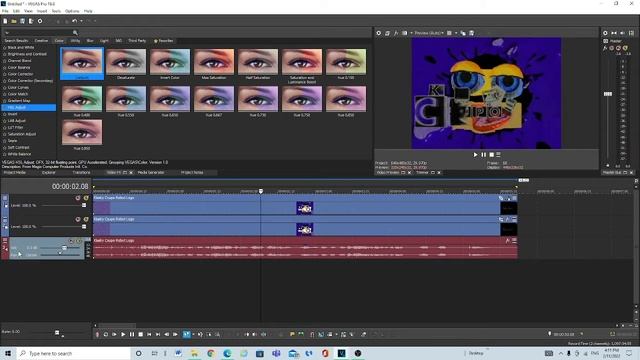Open a project using the folder icon
This screenshot has width=640, height=360.
pyautogui.click(x=14, y=21)
